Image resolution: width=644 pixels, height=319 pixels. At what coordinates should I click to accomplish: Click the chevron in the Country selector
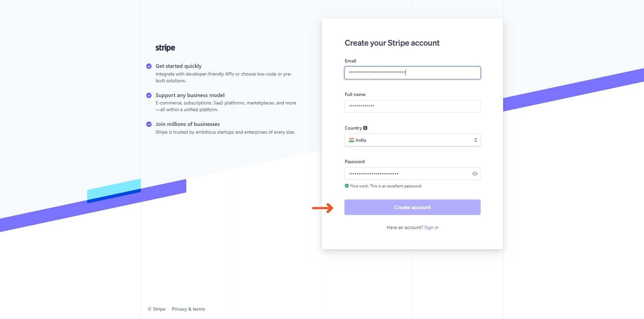click(475, 140)
